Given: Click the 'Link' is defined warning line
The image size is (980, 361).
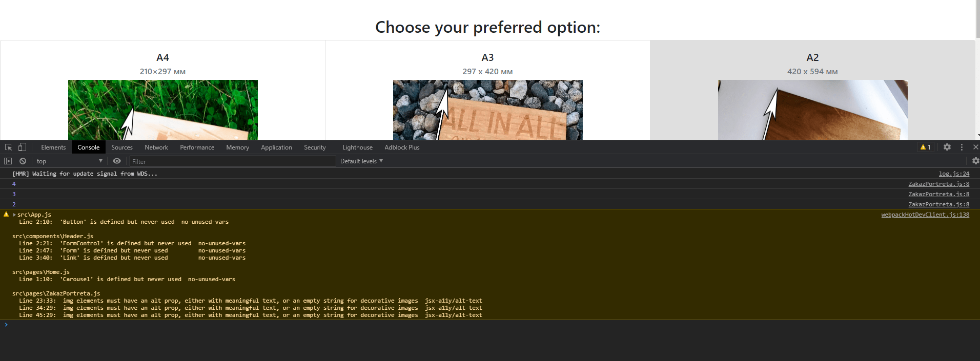Looking at the screenshot, I should 132,258.
